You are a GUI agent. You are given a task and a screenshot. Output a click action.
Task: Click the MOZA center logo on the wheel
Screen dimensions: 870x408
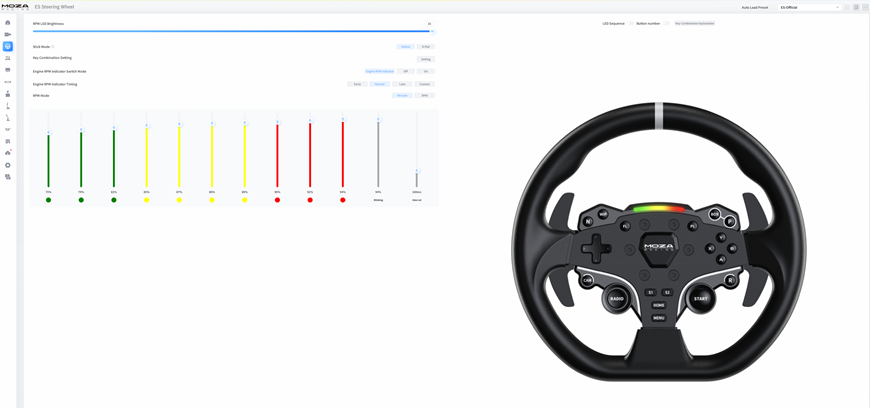click(x=659, y=247)
